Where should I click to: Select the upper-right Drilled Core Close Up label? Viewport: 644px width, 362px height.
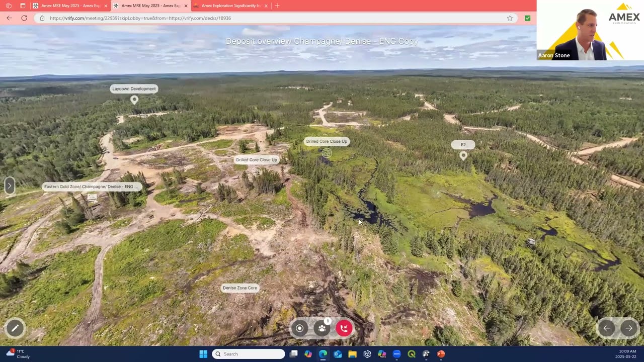coord(327,141)
